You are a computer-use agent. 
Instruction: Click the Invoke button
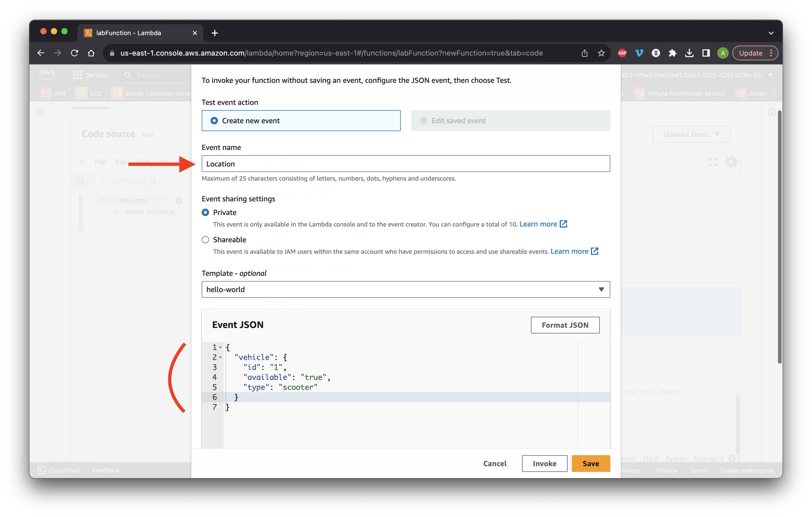point(545,463)
